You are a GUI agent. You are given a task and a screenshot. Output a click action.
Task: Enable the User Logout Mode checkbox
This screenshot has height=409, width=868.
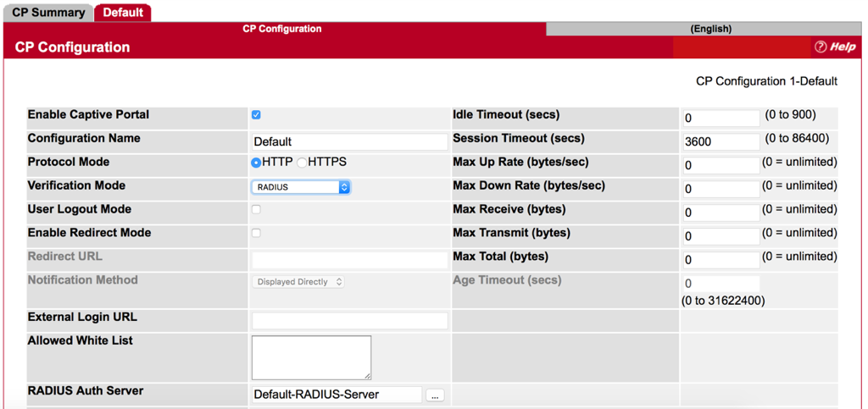pos(256,209)
